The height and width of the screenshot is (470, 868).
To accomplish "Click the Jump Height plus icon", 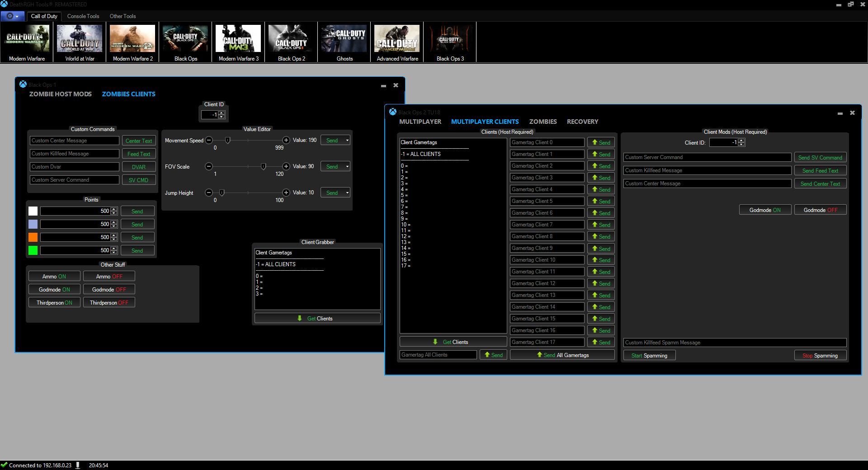I will coord(286,193).
